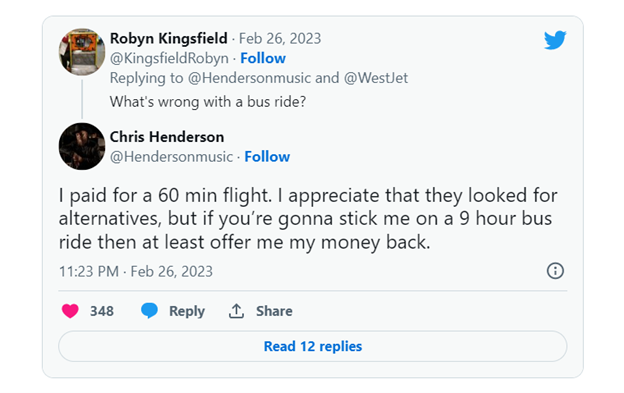This screenshot has height=393, width=624.
Task: Click the Share label
Action: [x=274, y=311]
